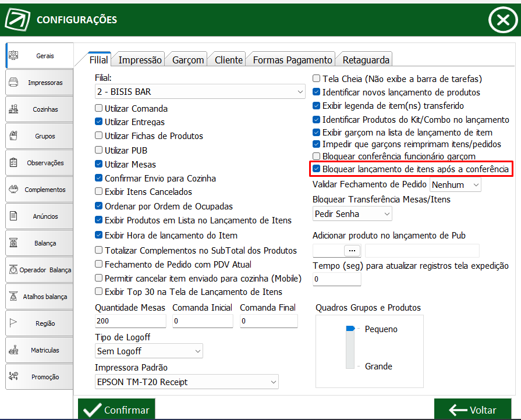Open the Cliente tab

(x=229, y=60)
